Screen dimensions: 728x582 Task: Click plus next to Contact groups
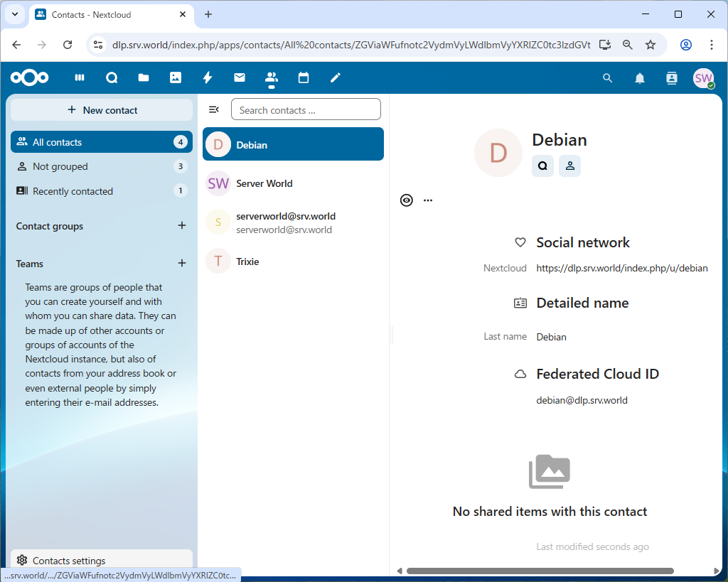(182, 226)
